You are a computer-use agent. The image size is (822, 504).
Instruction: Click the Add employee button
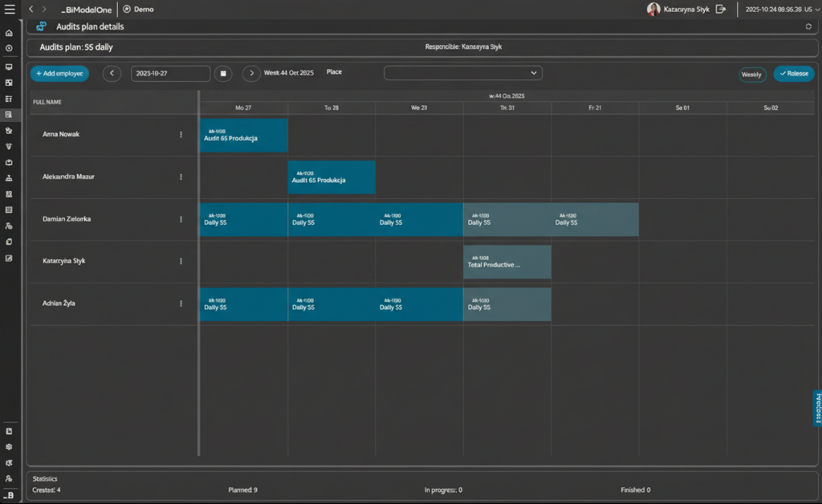click(x=59, y=73)
